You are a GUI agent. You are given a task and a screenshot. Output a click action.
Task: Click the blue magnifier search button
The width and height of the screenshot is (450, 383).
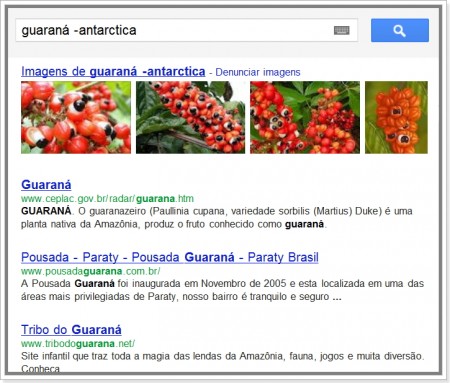tap(400, 30)
